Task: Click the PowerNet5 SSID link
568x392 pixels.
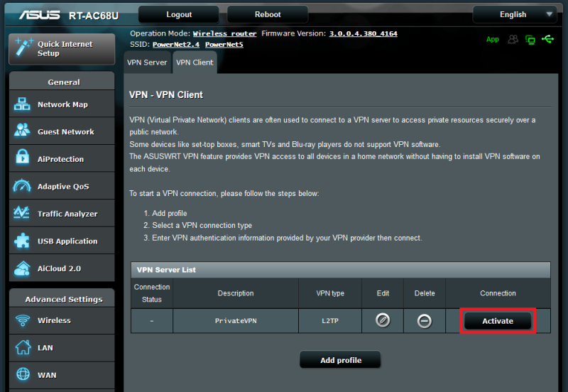Action: 224,45
